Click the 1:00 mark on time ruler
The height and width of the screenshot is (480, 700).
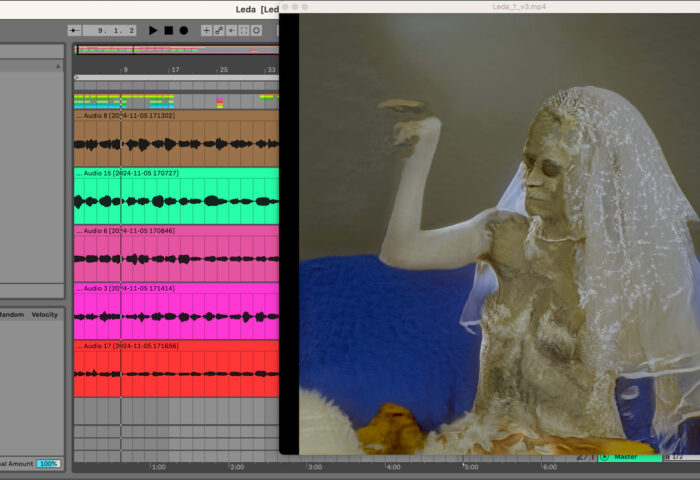pyautogui.click(x=158, y=467)
